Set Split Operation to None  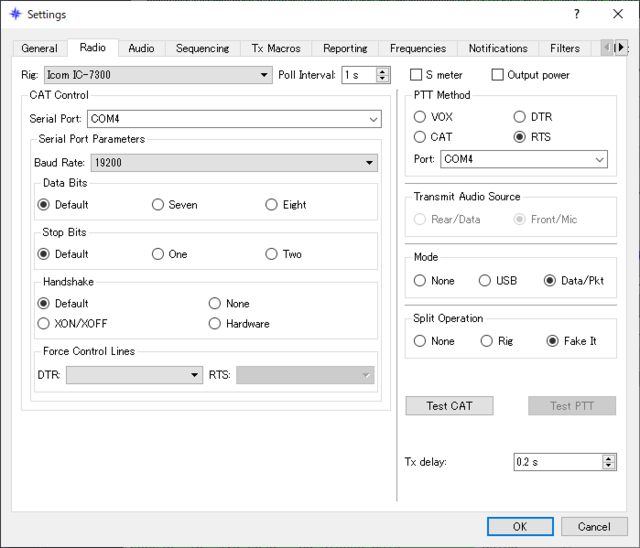point(420,341)
